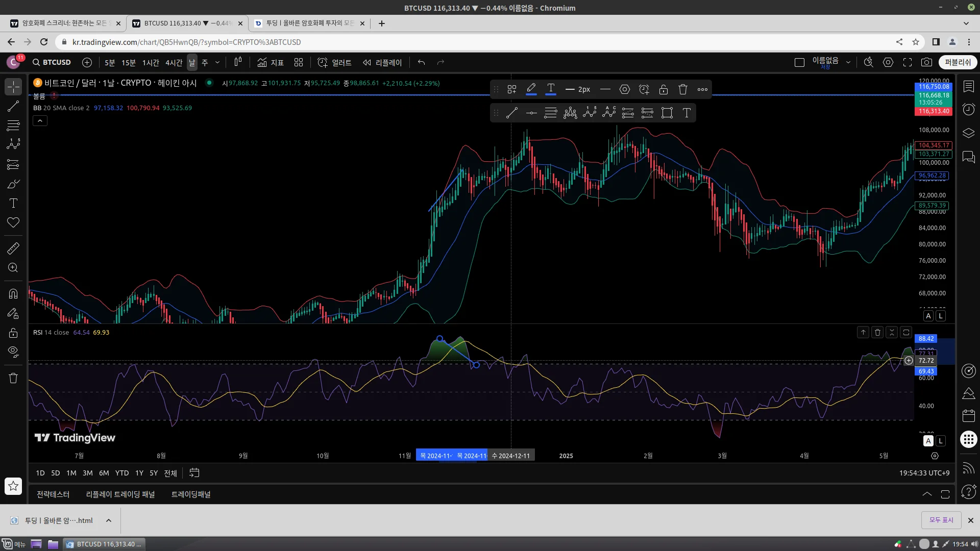Open the measure ruler tool
This screenshot has height=551, width=980.
(x=13, y=248)
